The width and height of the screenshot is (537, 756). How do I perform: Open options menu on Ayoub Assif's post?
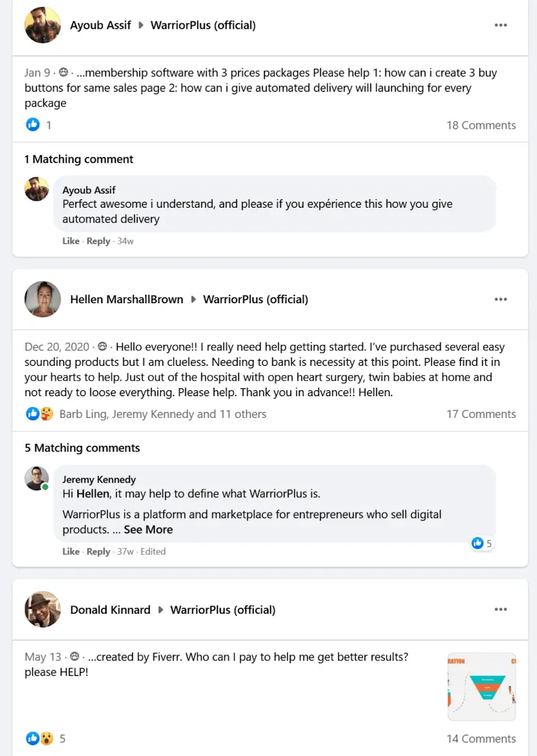(x=500, y=25)
